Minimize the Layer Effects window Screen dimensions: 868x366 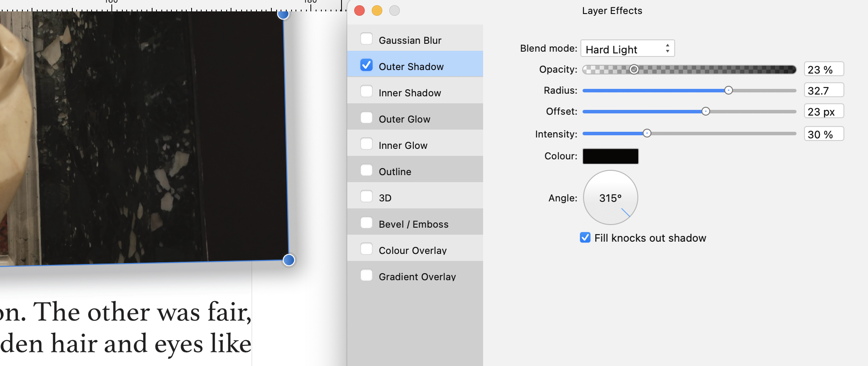[x=377, y=11]
